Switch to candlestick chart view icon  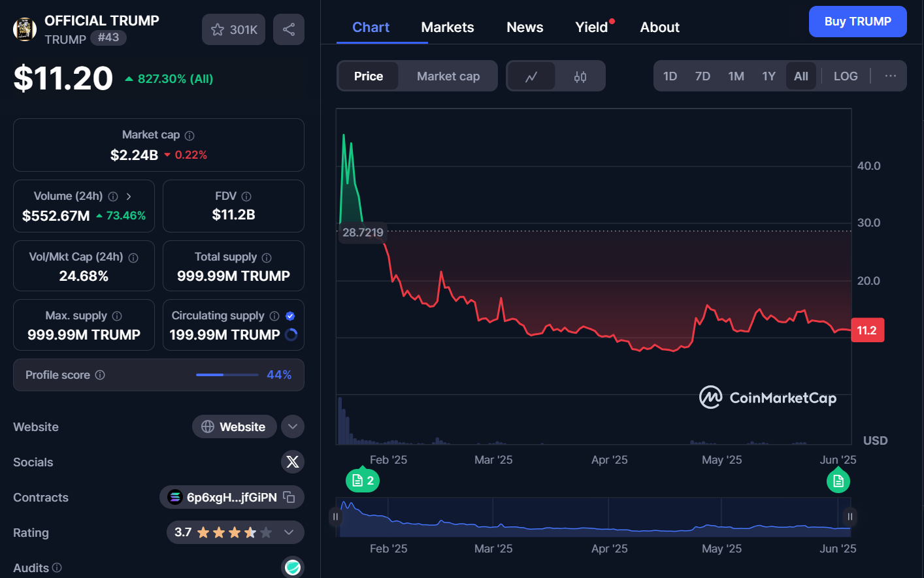[x=580, y=76]
